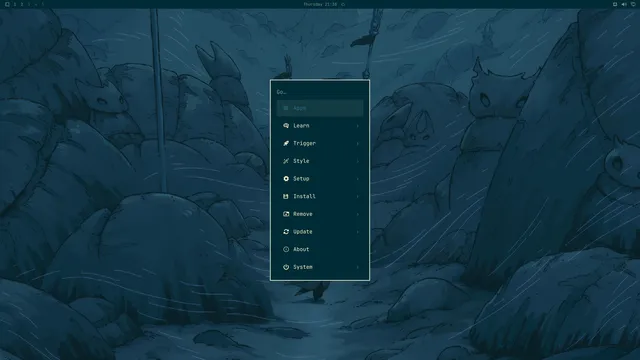Click the Remove icon

(286, 214)
